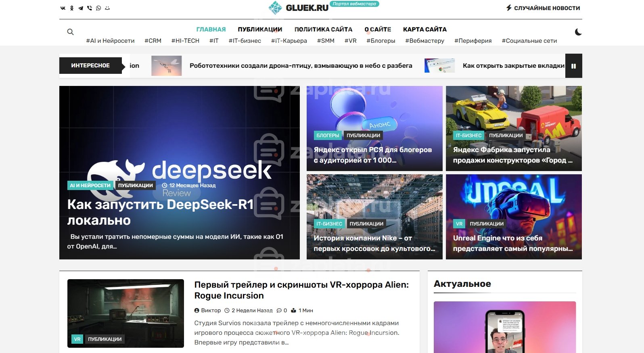This screenshot has height=353, width=644.
Task: Click the Портал вебмастера tagline badge
Action: tap(354, 4)
